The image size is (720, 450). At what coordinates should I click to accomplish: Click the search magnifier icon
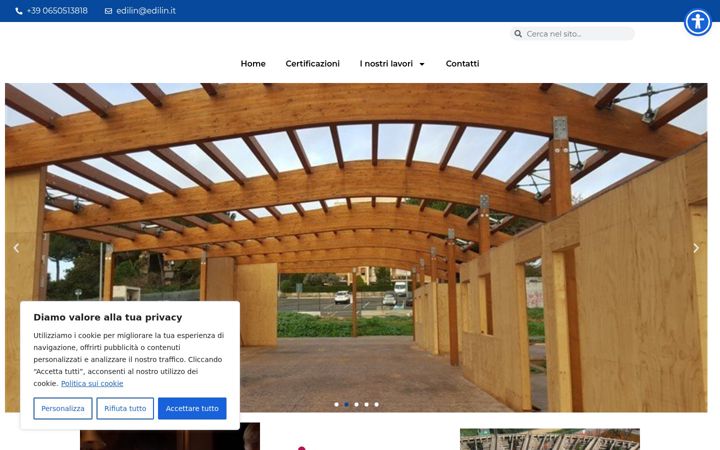(518, 34)
